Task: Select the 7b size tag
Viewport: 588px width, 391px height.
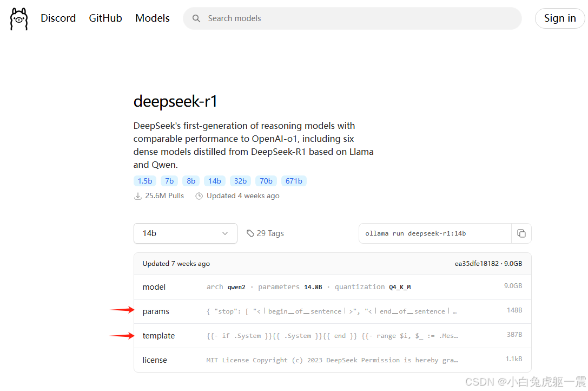Action: (x=169, y=181)
